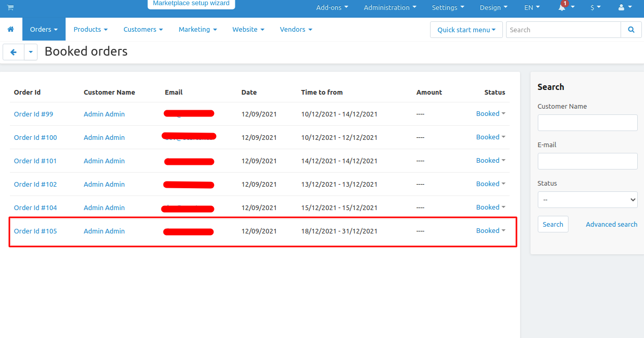Open the Add-ons menu

click(x=332, y=7)
